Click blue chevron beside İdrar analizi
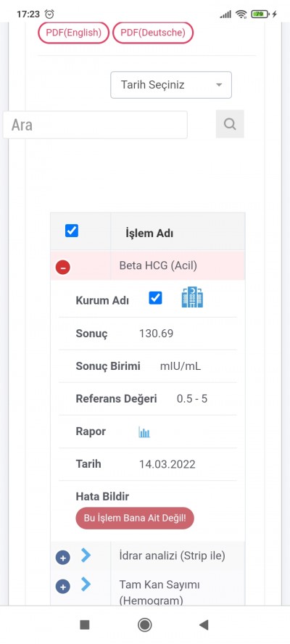 point(86,556)
